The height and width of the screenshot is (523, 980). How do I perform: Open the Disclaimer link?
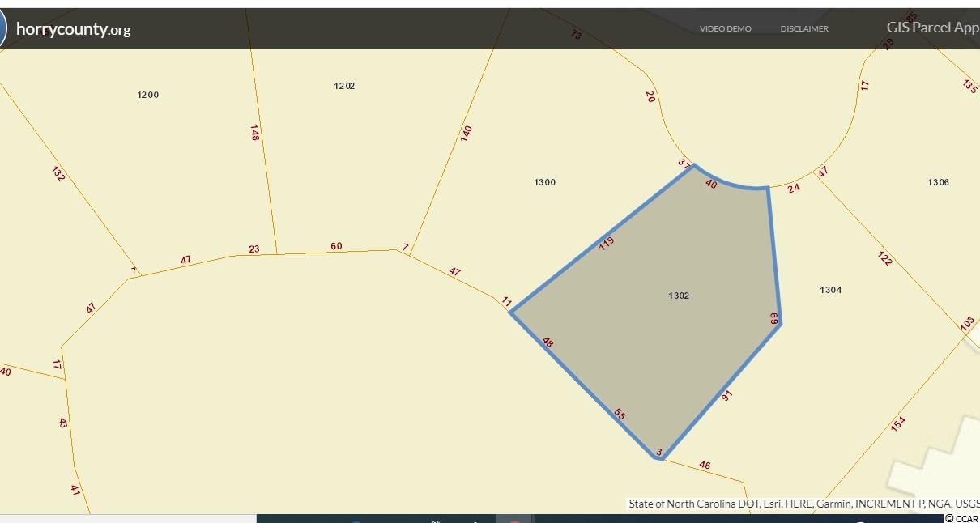(x=803, y=29)
